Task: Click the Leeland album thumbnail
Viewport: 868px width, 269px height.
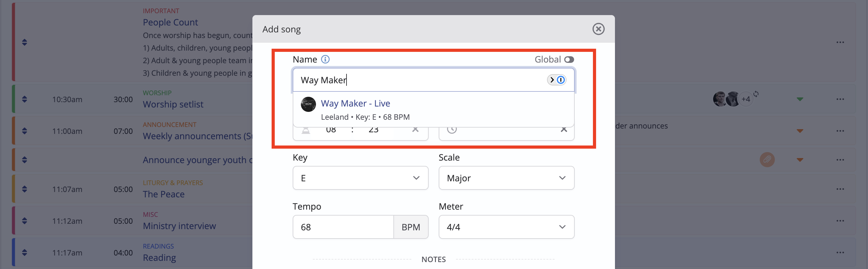Action: (308, 104)
